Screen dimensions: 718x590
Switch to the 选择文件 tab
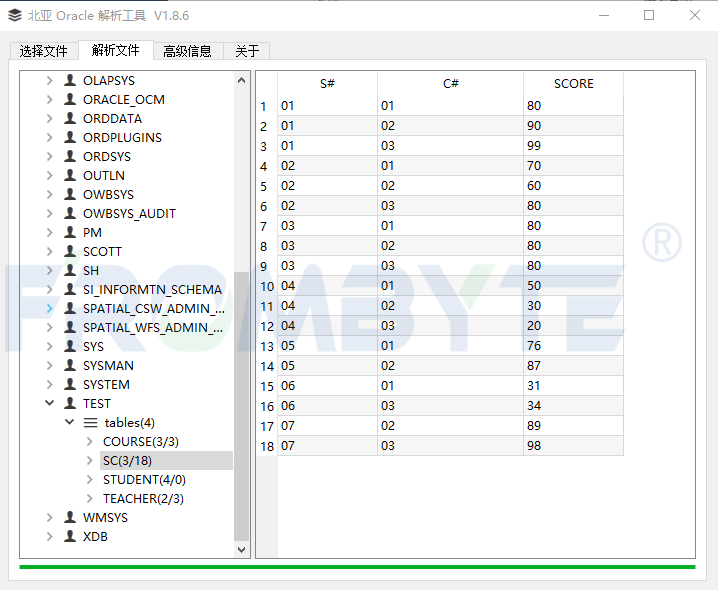point(44,51)
